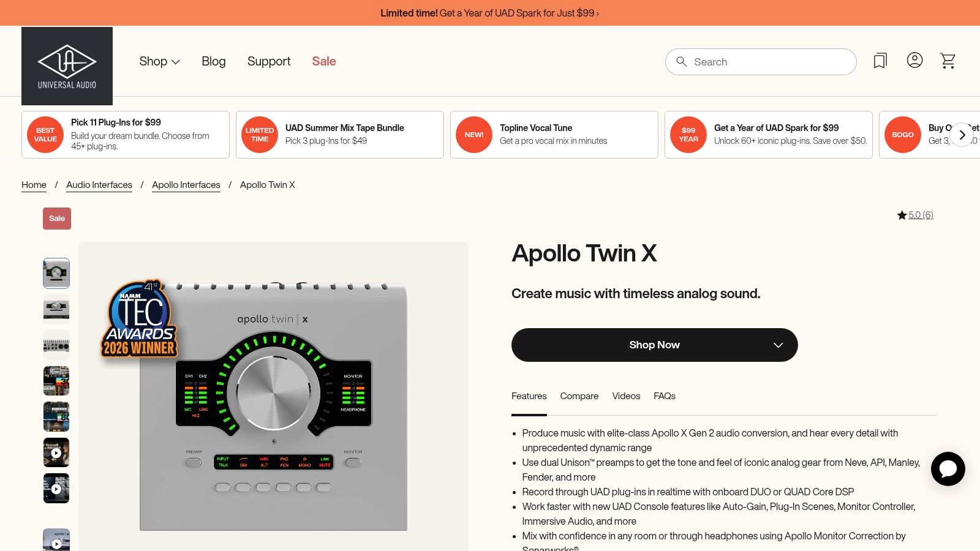Focus the Search input field
The width and height of the screenshot is (980, 551).
(x=761, y=62)
